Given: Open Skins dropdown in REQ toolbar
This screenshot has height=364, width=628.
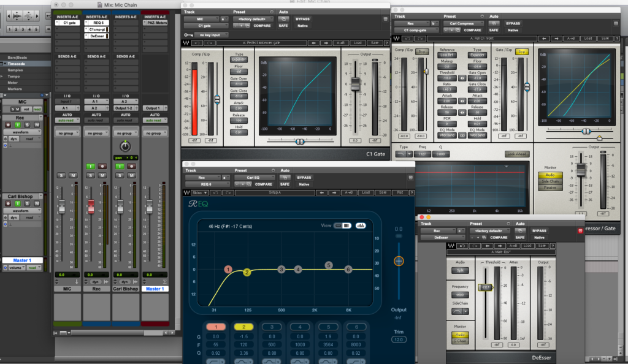Looking at the screenshot, I should tap(199, 193).
